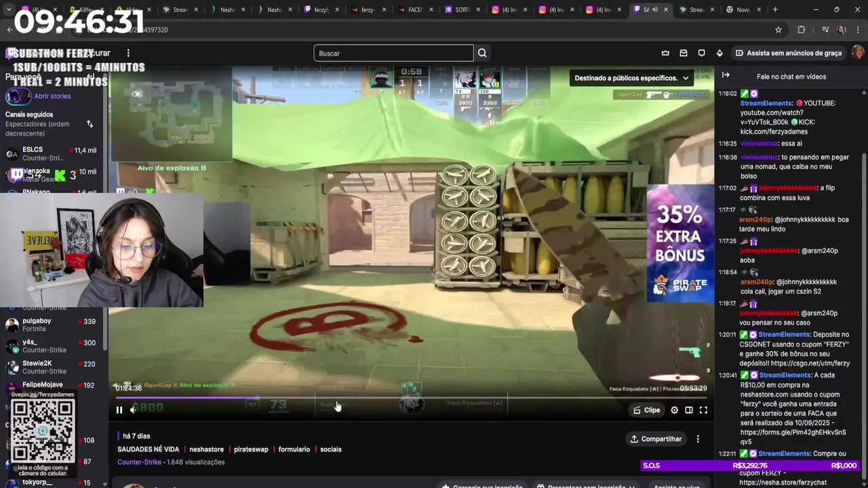Open the whispers chat bubble icon

tap(701, 53)
